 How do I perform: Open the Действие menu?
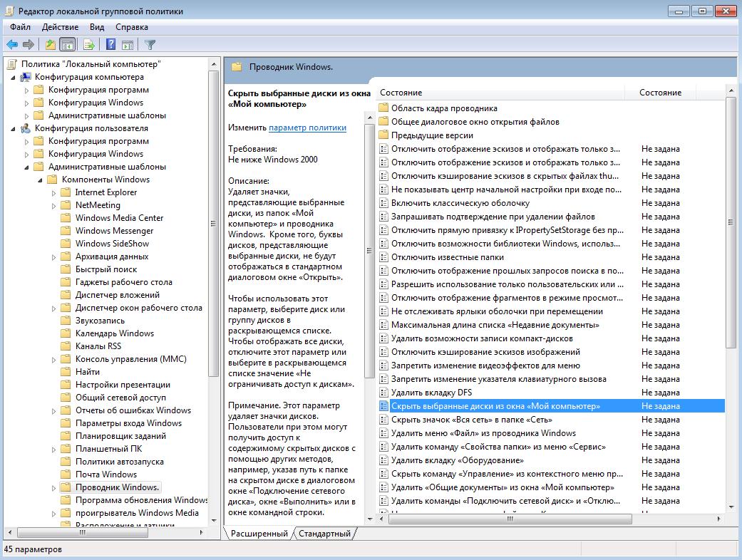(60, 27)
